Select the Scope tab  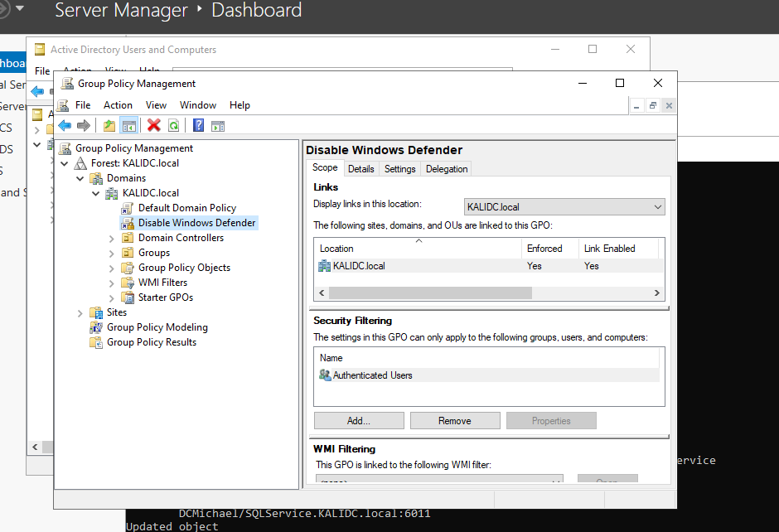point(325,168)
